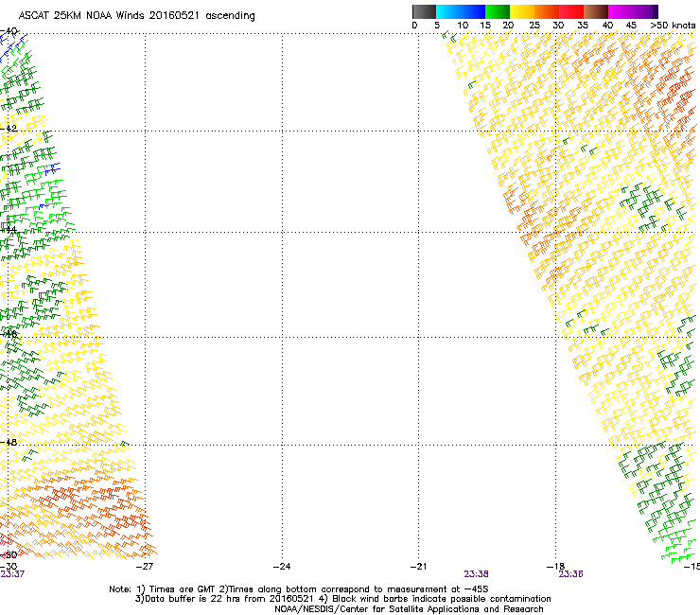
Task: Click the purple time stamp '23:38'
Action: tap(477, 574)
